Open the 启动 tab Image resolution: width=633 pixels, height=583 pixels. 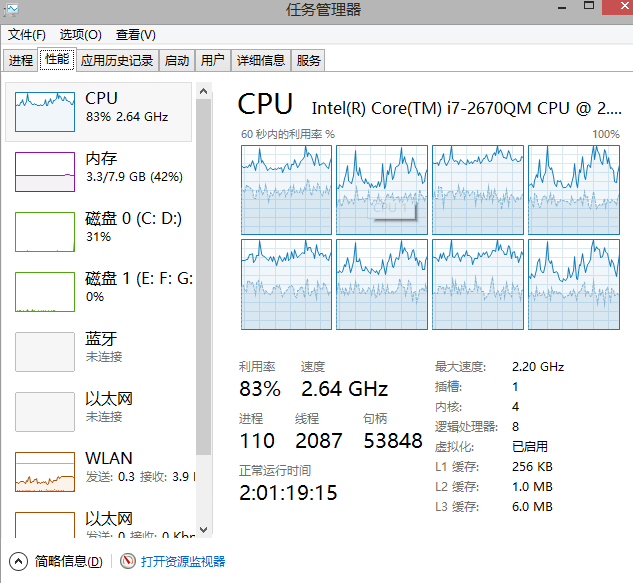point(176,61)
